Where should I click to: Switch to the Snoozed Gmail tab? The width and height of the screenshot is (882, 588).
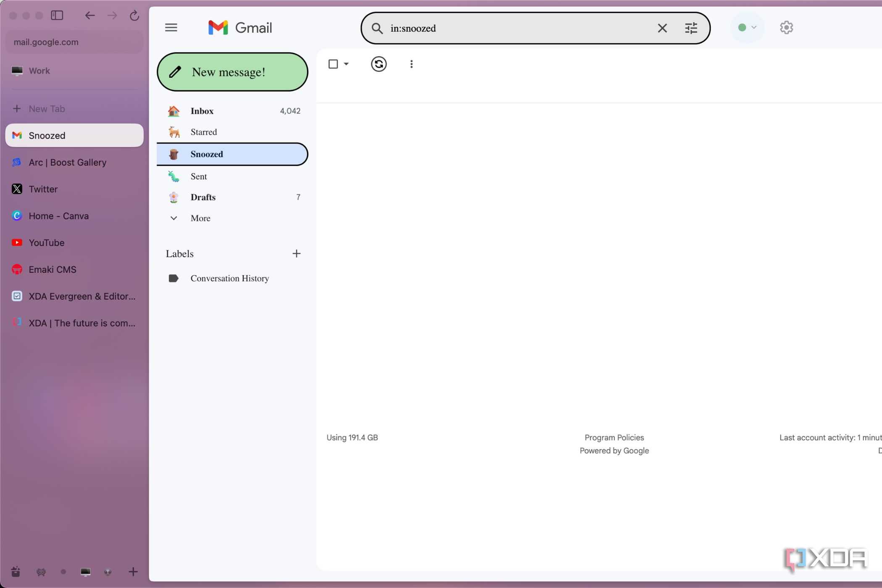74,136
